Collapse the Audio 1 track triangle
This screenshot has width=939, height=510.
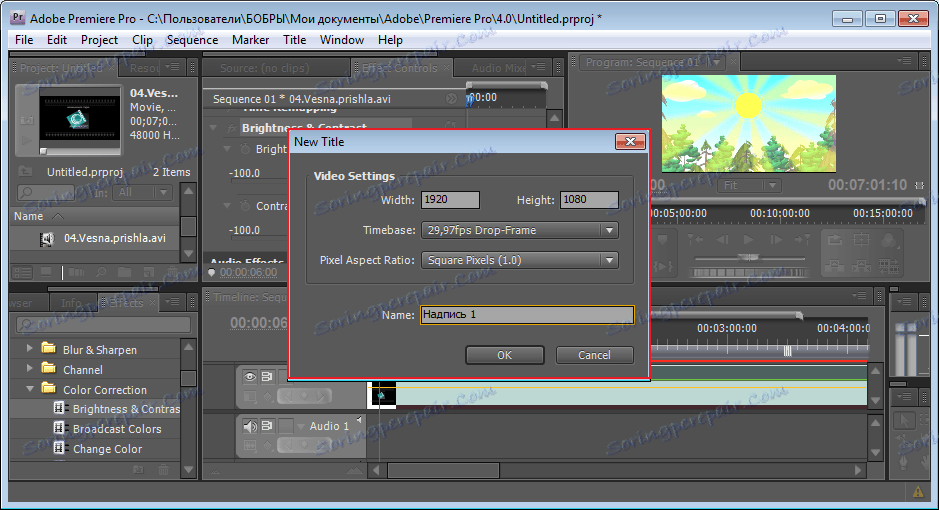point(302,426)
